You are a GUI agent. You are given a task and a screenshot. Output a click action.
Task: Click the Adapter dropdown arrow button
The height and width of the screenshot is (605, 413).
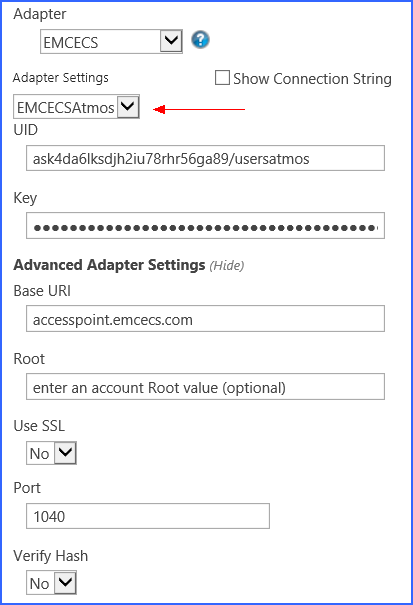click(x=171, y=41)
